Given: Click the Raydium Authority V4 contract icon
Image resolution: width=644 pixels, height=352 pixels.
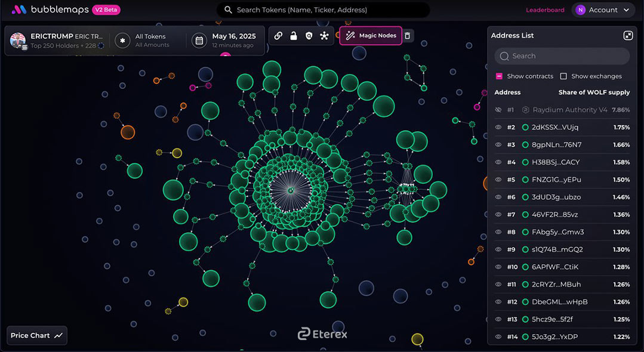Looking at the screenshot, I should point(525,110).
